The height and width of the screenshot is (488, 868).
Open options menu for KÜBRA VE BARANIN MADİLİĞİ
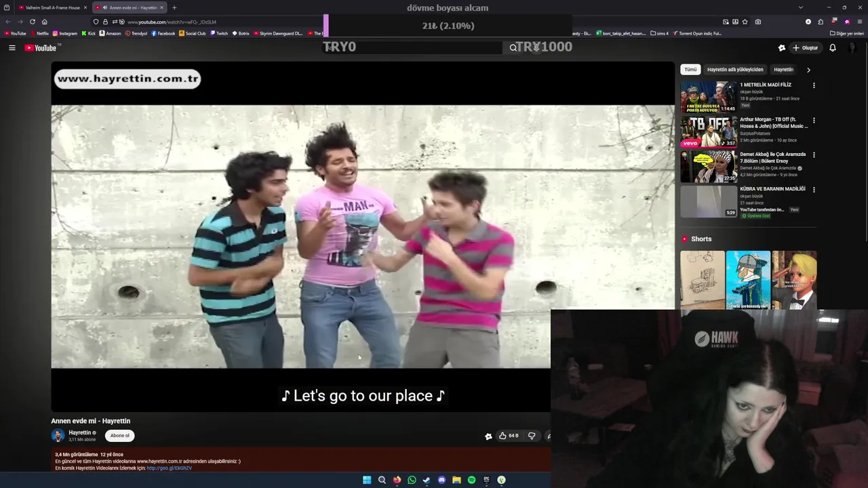[814, 189]
